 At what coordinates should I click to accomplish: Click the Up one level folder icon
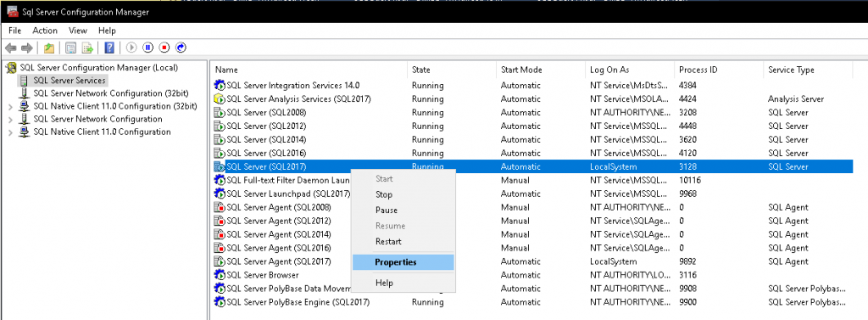(49, 48)
